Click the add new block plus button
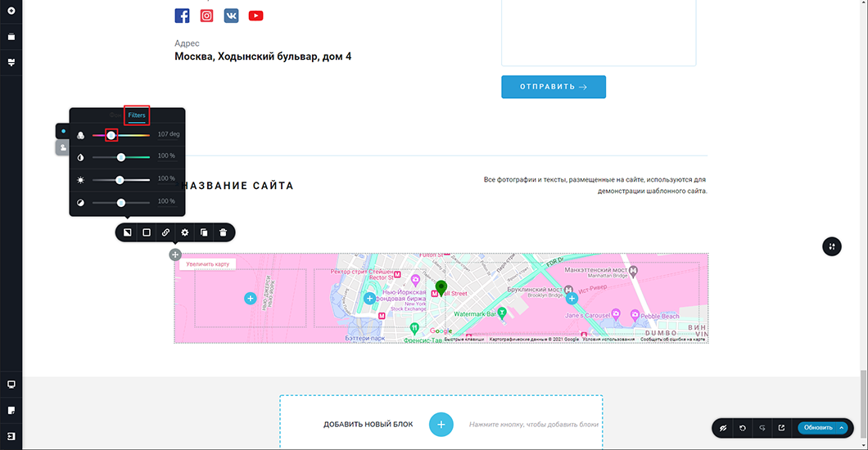This screenshot has width=868, height=450. point(441,425)
